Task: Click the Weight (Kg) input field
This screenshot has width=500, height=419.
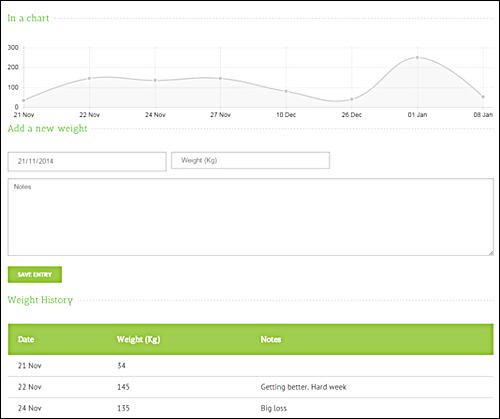Action: (250, 160)
